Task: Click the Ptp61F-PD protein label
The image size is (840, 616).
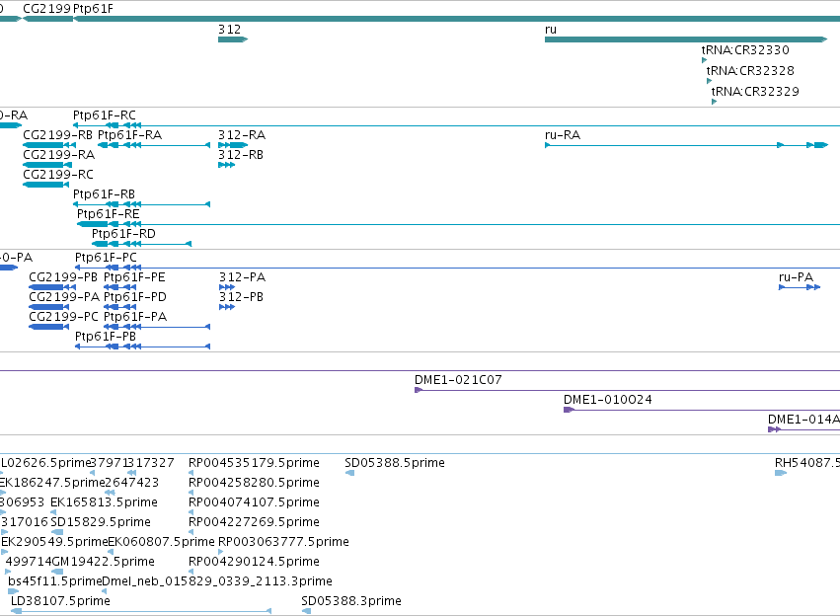Action: click(135, 297)
